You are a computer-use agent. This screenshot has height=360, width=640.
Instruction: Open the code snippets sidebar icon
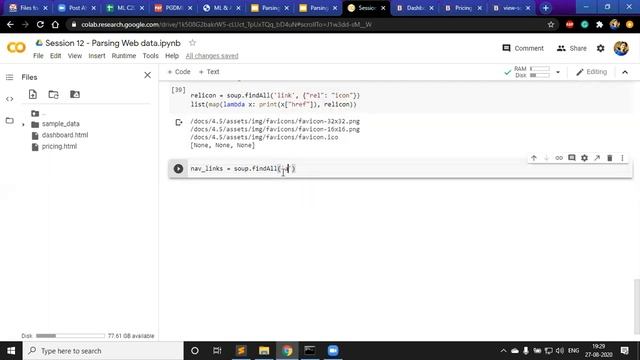pos(9,99)
